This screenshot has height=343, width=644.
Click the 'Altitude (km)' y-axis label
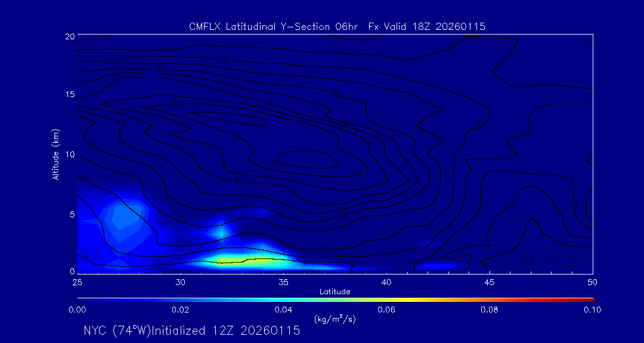point(55,154)
